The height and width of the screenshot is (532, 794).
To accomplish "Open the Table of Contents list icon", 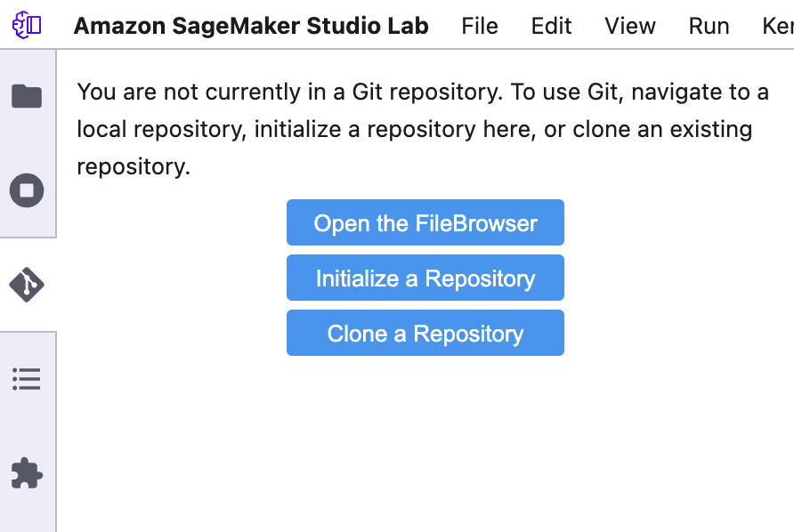I will click(x=27, y=379).
